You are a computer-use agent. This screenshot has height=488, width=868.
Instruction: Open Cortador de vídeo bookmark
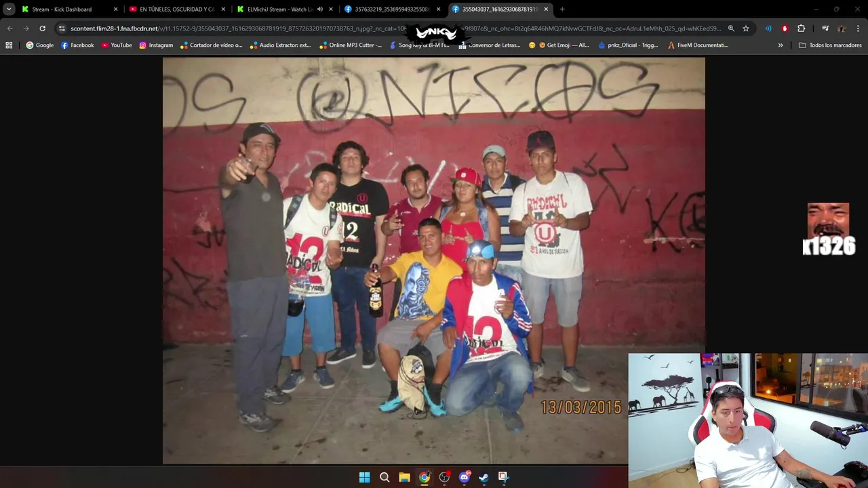(211, 45)
